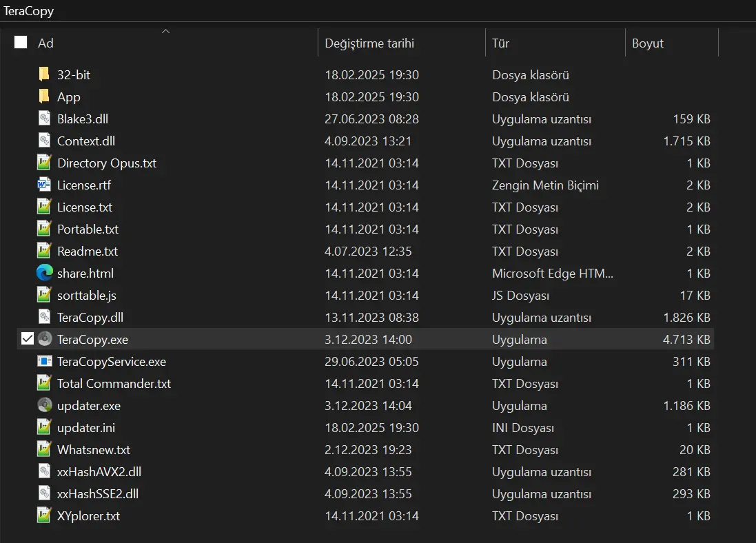The image size is (756, 543).
Task: Click the Ad column header
Action: pyautogui.click(x=45, y=43)
